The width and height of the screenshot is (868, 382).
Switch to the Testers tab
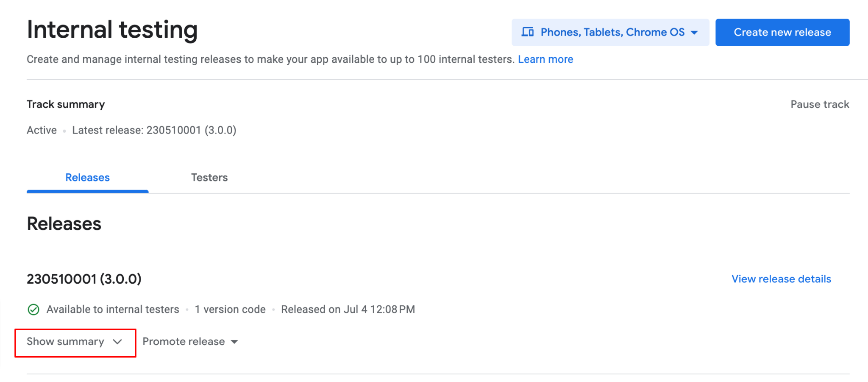click(209, 178)
